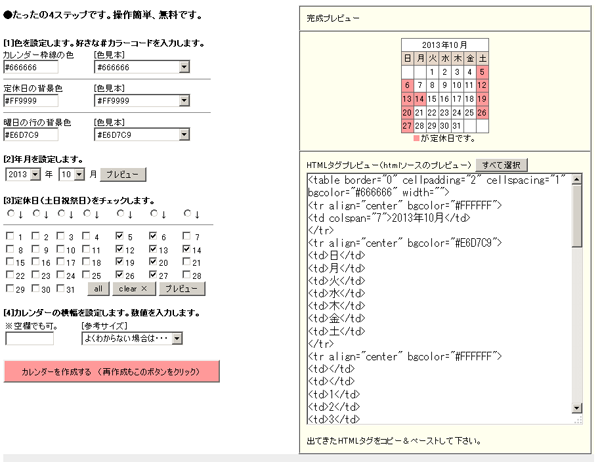Open the weekday row color dropdown #E6D7C9

(x=142, y=134)
